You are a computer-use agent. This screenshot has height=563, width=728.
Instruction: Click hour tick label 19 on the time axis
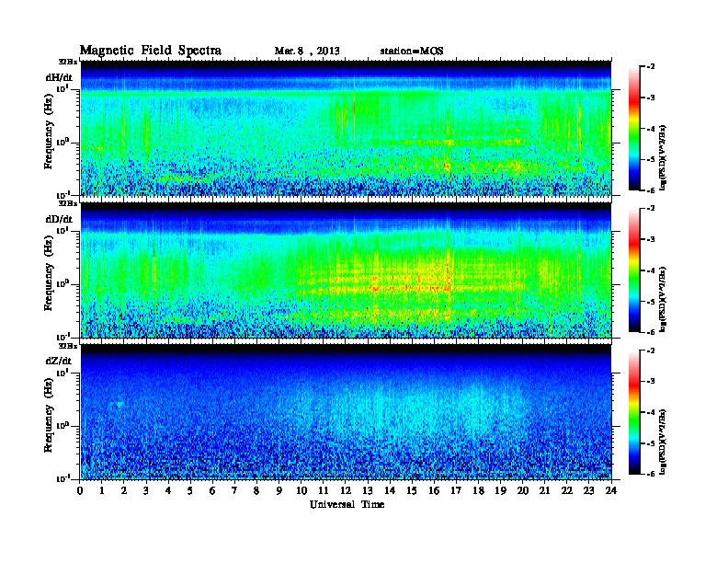coord(500,490)
